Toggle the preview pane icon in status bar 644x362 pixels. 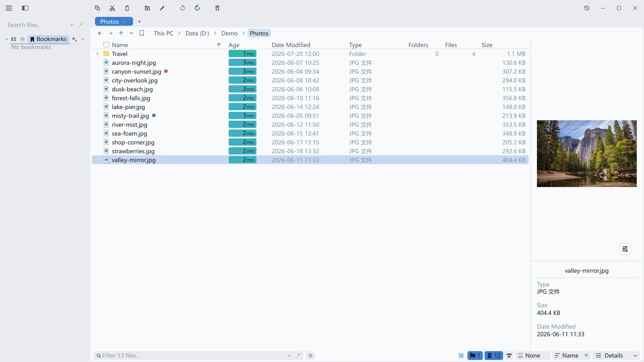461,356
